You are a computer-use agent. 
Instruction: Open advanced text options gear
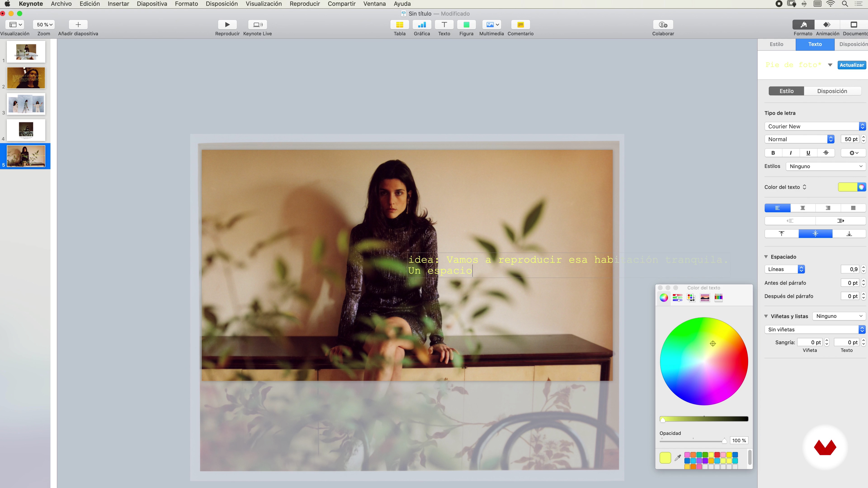[x=853, y=153]
